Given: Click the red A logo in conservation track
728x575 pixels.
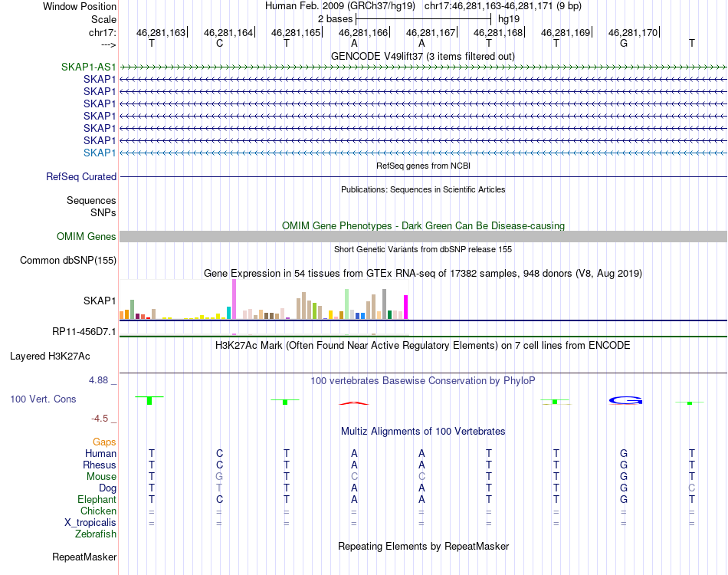Looking at the screenshot, I should (354, 403).
